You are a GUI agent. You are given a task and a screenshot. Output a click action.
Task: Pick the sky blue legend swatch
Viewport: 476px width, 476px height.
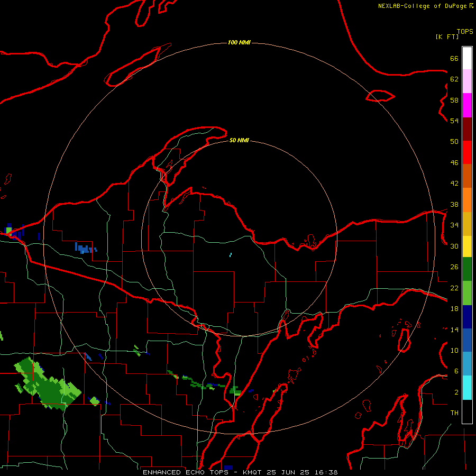click(x=467, y=364)
